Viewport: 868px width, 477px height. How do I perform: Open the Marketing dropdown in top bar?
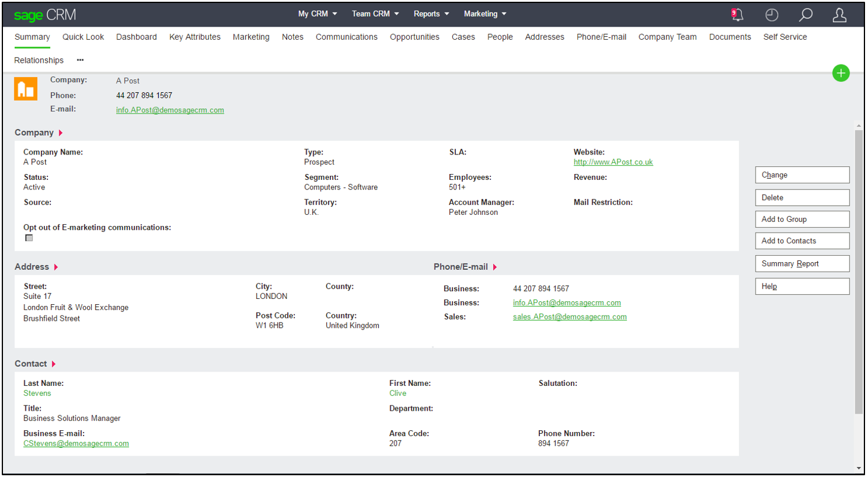point(485,14)
